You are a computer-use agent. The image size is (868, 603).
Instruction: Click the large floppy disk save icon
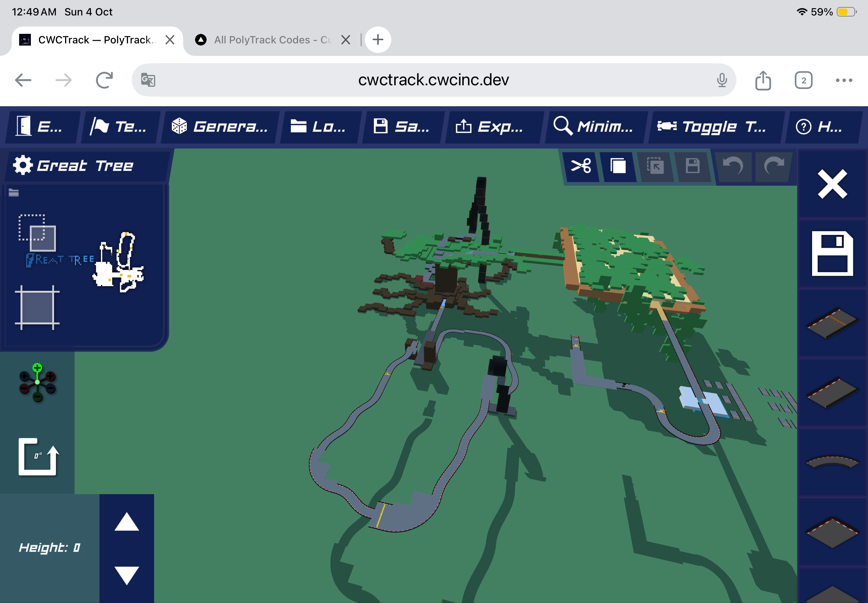832,253
